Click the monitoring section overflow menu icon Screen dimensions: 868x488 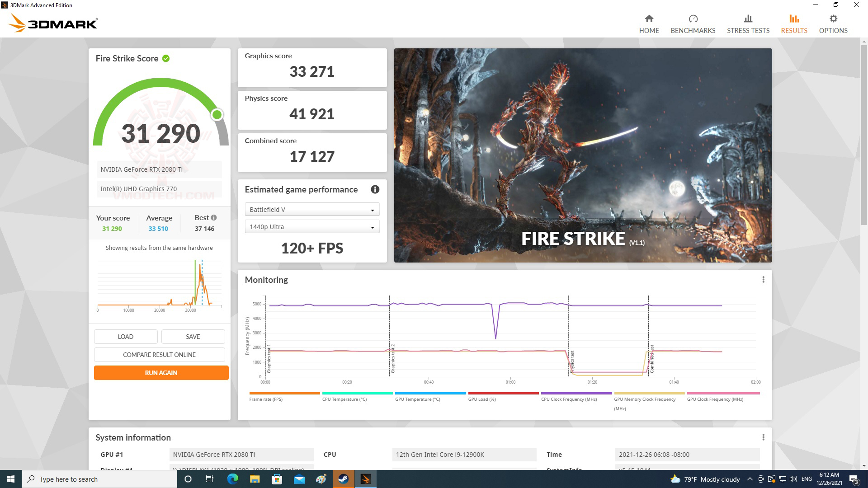click(764, 279)
